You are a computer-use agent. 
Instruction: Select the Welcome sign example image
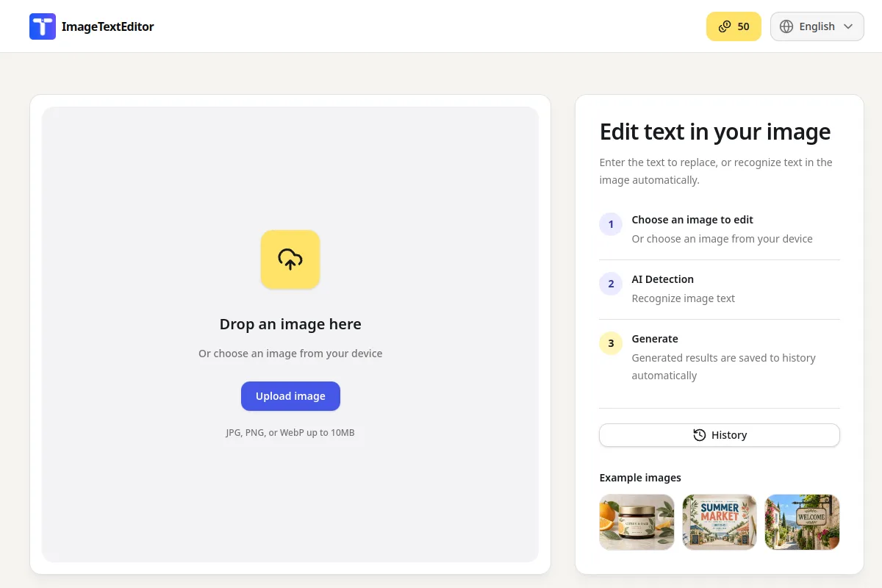pos(802,523)
